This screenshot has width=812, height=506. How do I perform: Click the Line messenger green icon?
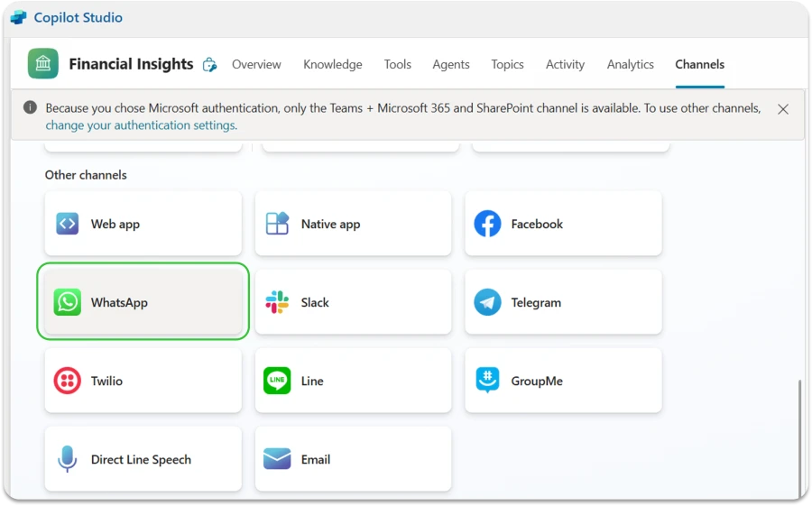(277, 381)
